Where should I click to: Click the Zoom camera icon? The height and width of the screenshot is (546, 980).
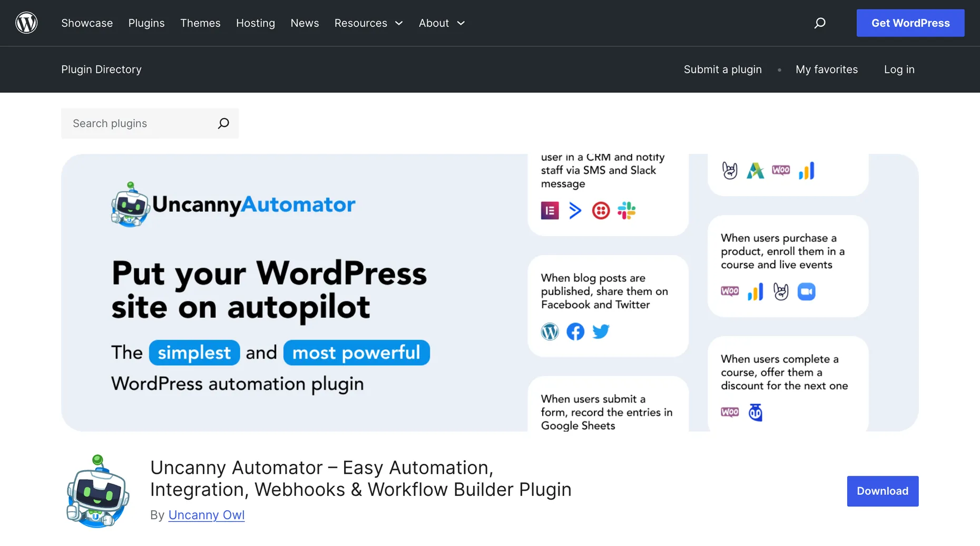806,291
